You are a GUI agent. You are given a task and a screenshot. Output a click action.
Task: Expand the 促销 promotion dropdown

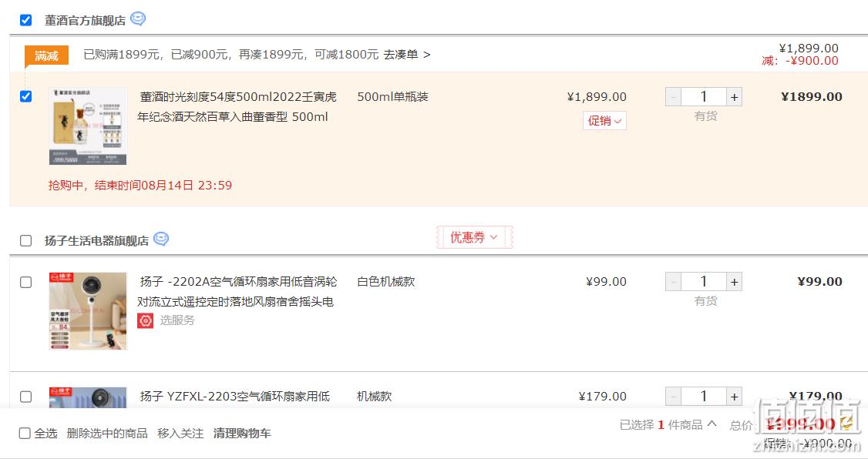[x=604, y=121]
